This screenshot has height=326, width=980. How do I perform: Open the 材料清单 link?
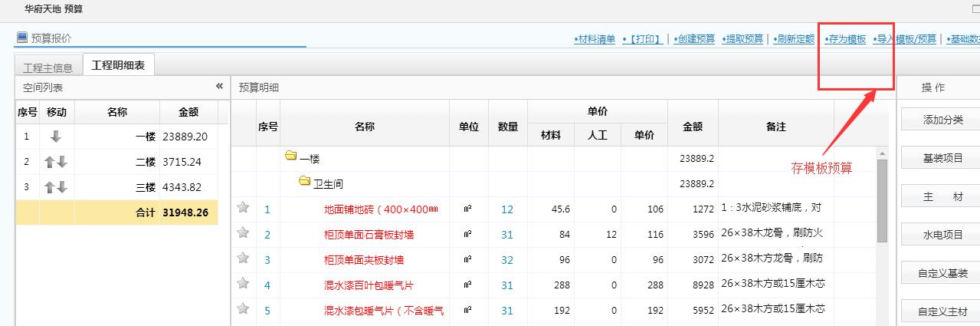coord(595,39)
